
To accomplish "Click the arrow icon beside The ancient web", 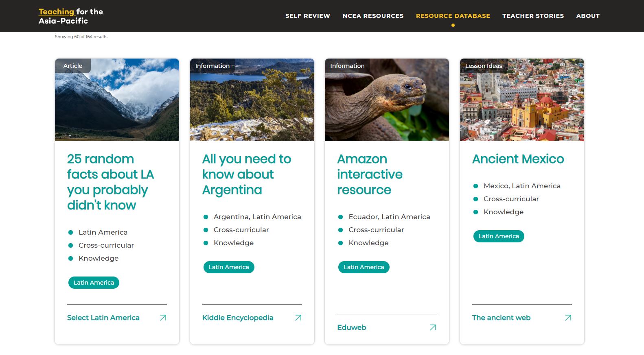I will [x=568, y=318].
